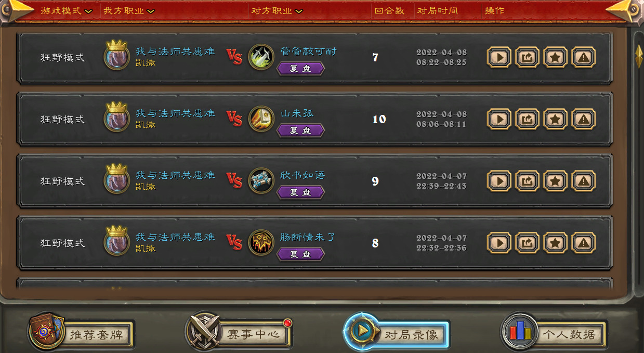Toggle favorite star on 山未孤 match
The width and height of the screenshot is (644, 353).
click(555, 119)
